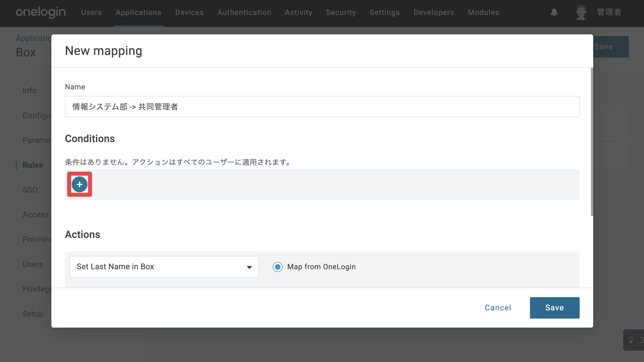Image resolution: width=644 pixels, height=362 pixels.
Task: Click the dialog vertical scrollbar
Action: [592, 142]
